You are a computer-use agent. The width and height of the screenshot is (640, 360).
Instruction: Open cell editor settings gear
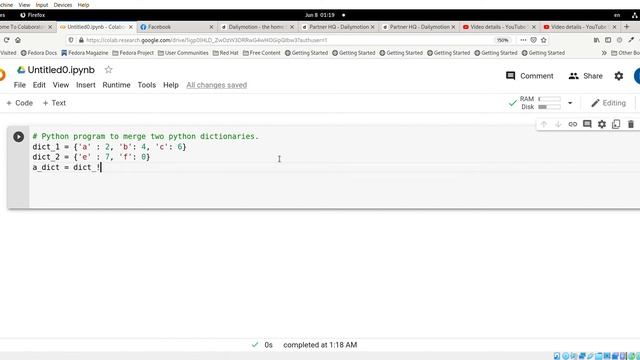pyautogui.click(x=602, y=124)
